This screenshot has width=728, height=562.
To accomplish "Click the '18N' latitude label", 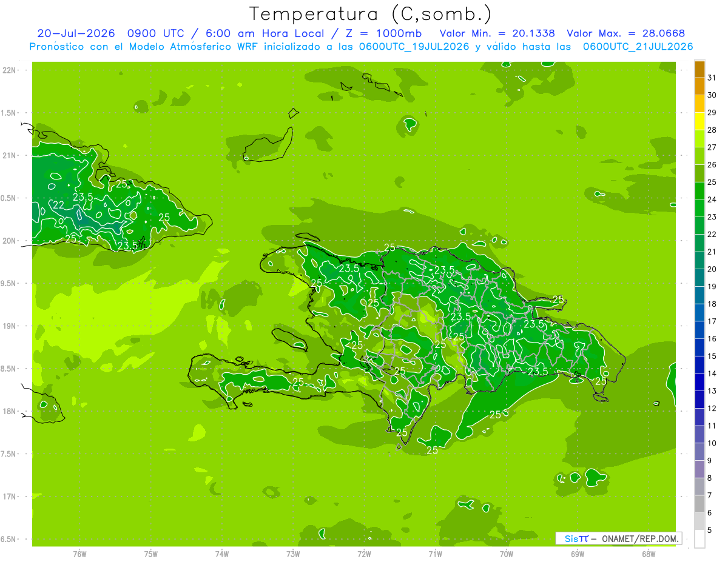I will click(9, 412).
